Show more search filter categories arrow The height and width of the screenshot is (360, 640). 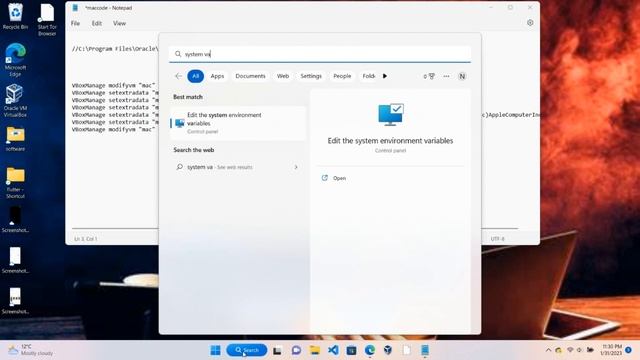click(x=384, y=76)
